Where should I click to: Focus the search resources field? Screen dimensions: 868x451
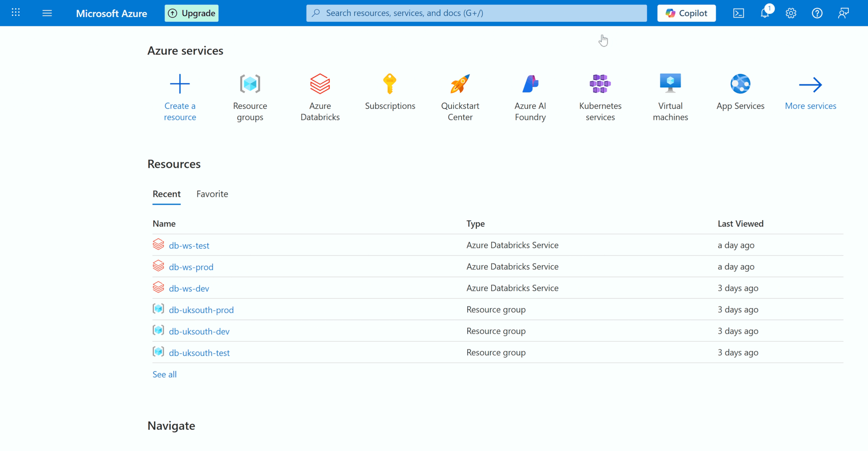click(x=476, y=13)
